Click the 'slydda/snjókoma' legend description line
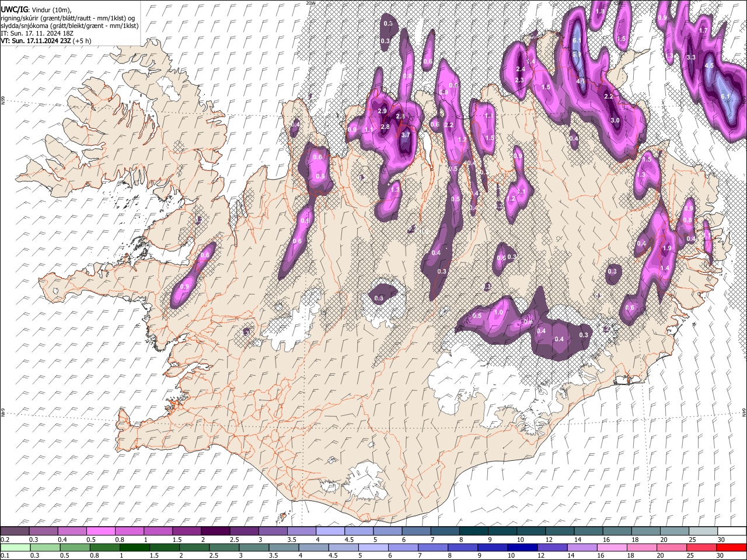The image size is (747, 560). (x=69, y=26)
